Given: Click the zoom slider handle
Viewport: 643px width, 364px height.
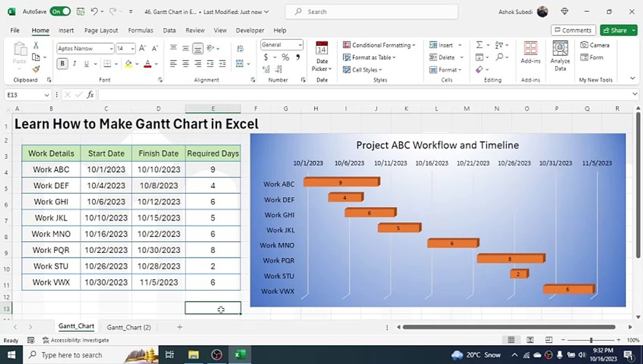Looking at the screenshot, I should [x=591, y=340].
